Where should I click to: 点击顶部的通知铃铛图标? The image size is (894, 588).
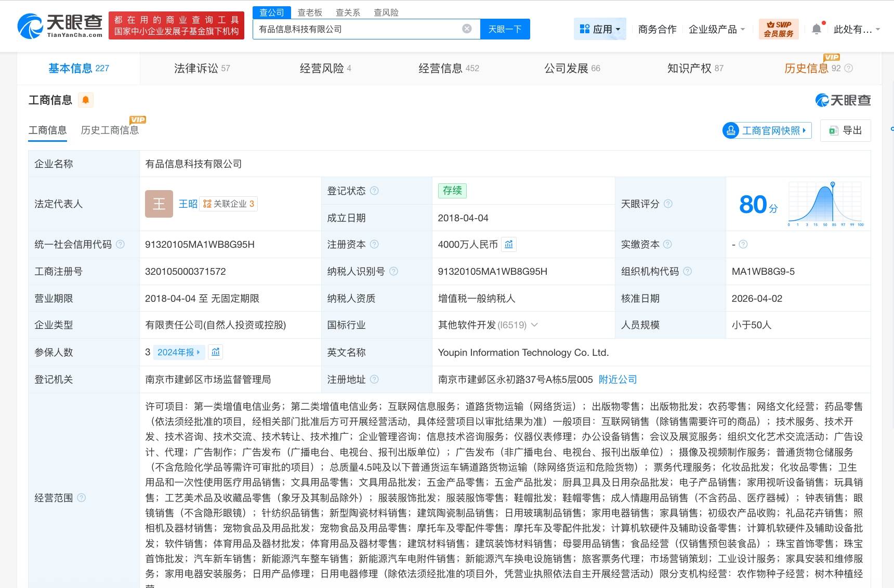tap(816, 29)
